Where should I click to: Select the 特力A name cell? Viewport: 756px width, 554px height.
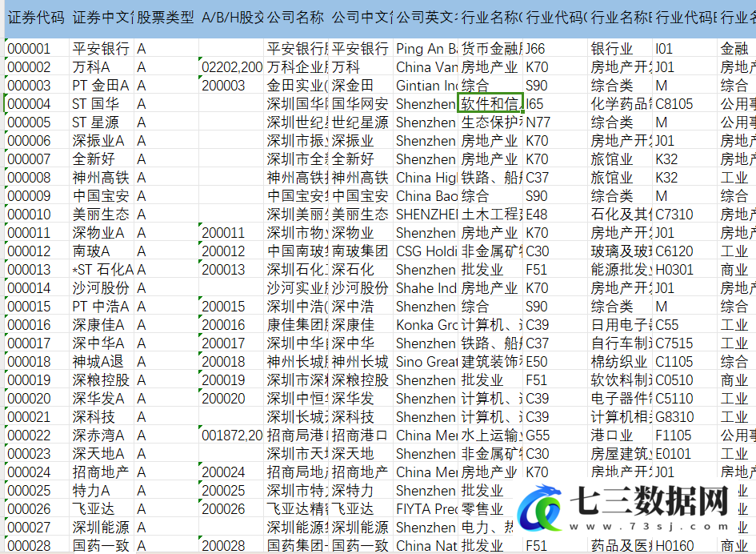(102, 490)
